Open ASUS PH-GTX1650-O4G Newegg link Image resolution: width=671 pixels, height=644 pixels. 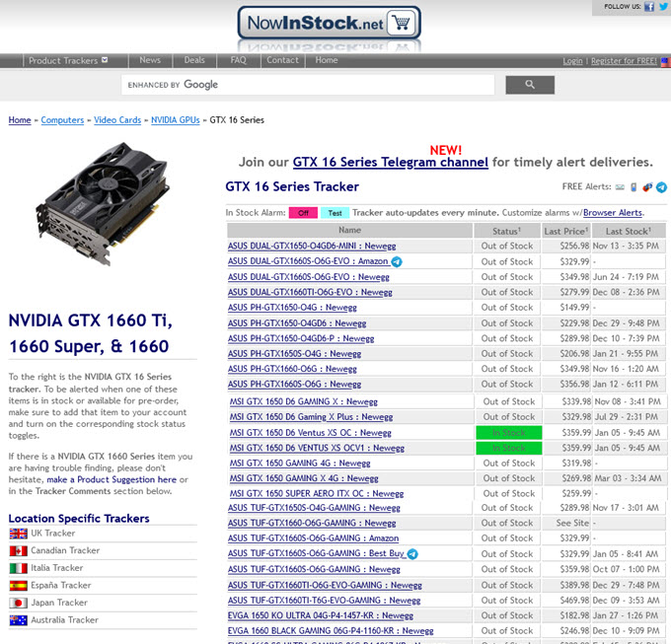coord(292,308)
